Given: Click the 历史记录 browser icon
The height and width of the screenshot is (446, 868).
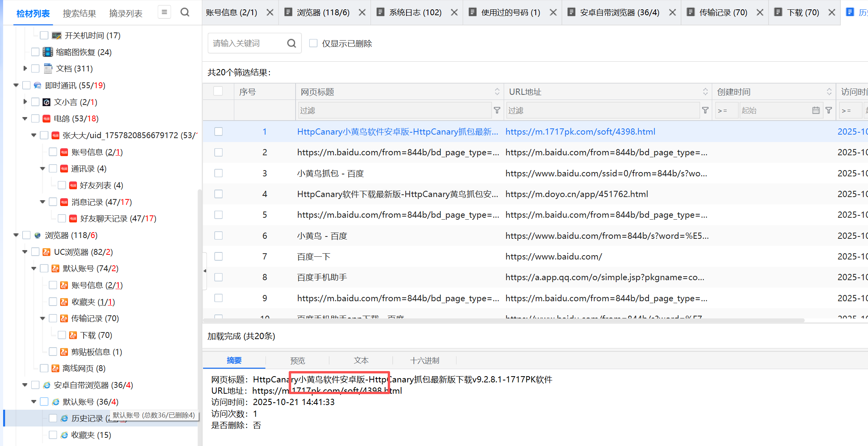Looking at the screenshot, I should click(64, 418).
